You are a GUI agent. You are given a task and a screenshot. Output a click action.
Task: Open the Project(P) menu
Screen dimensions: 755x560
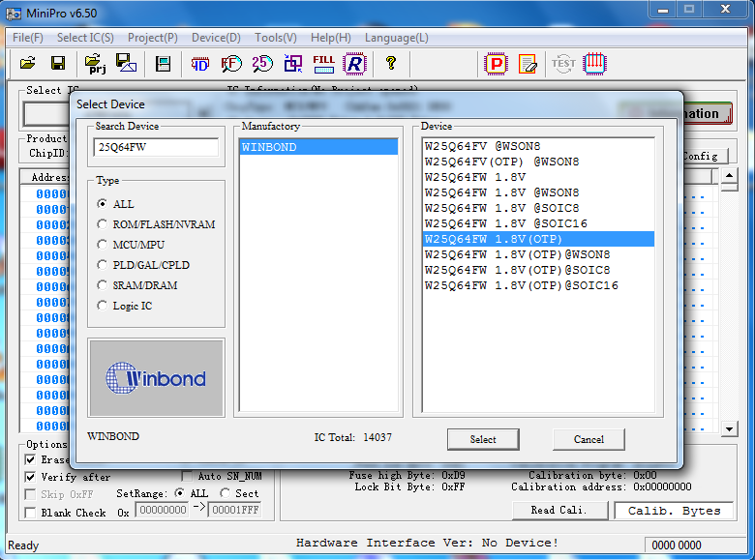tap(153, 38)
